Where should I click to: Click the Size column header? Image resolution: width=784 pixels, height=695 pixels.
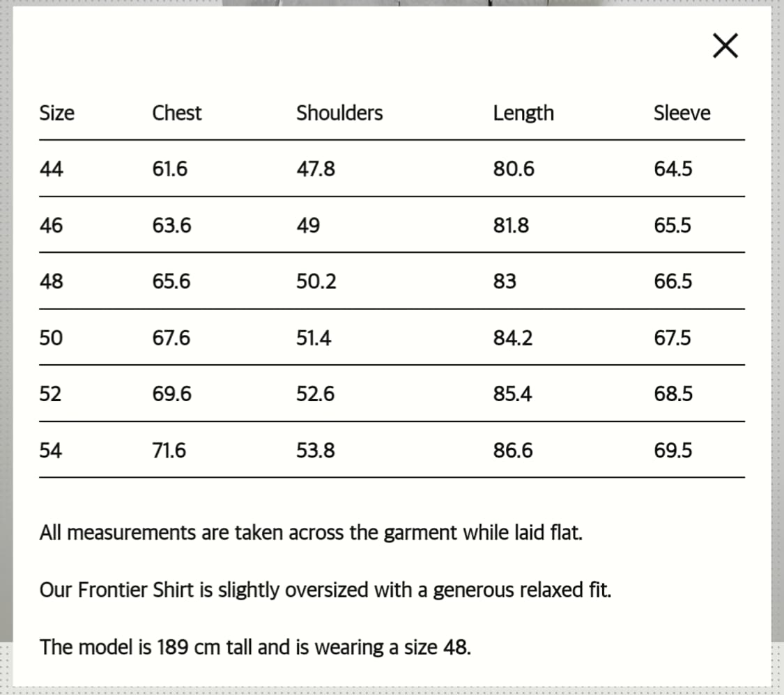[57, 113]
